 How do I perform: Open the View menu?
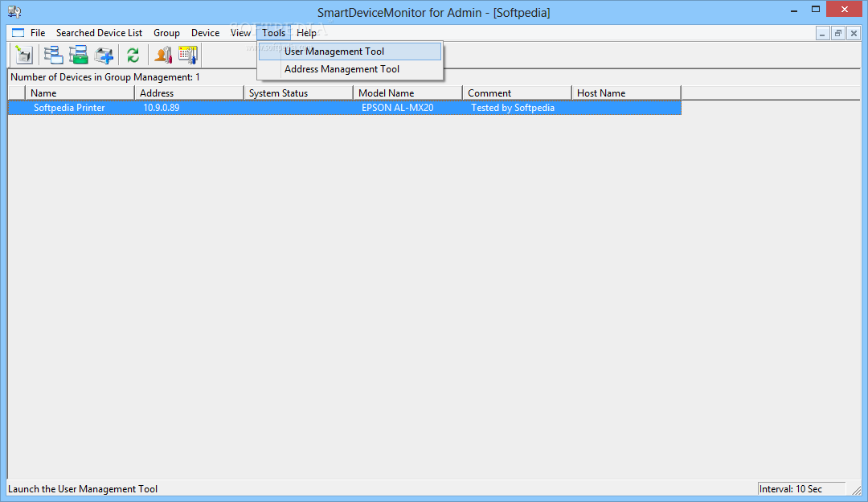pos(240,33)
